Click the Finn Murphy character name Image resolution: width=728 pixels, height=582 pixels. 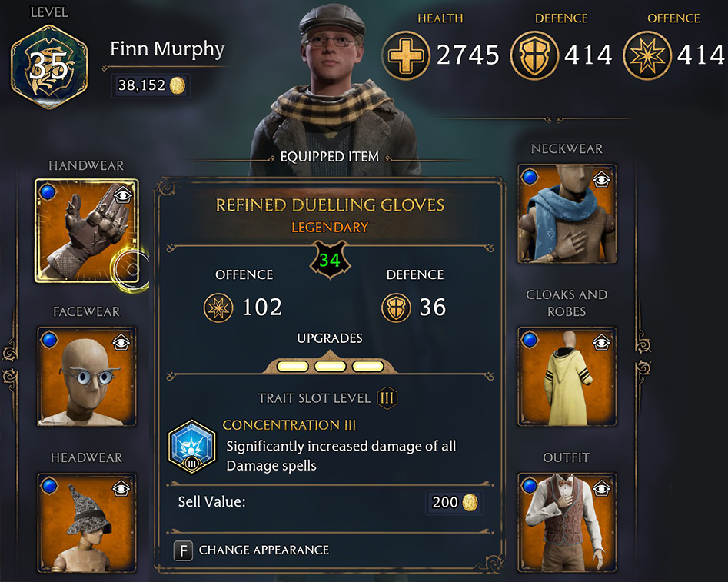pos(167,49)
